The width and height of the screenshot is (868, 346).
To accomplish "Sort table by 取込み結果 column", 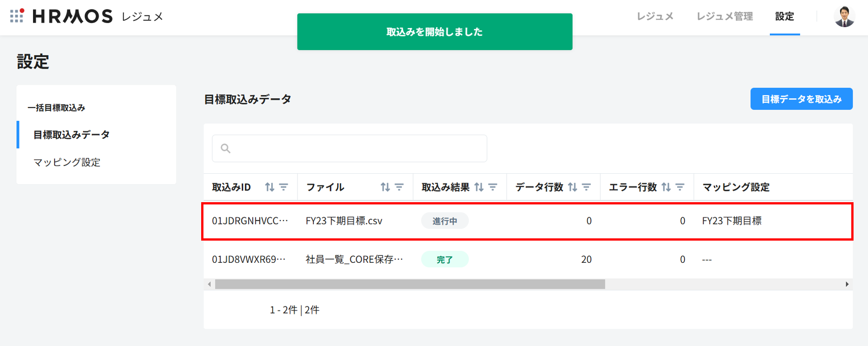I will [x=479, y=187].
